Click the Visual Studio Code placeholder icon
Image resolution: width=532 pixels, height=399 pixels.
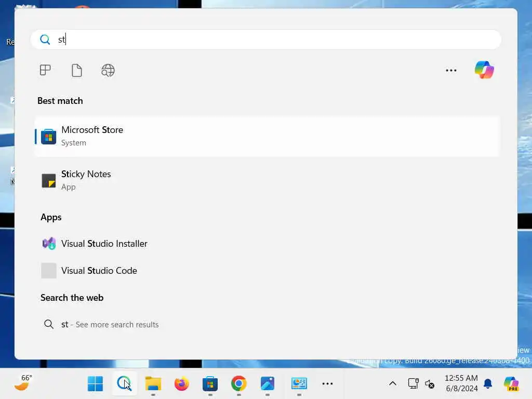point(49,270)
